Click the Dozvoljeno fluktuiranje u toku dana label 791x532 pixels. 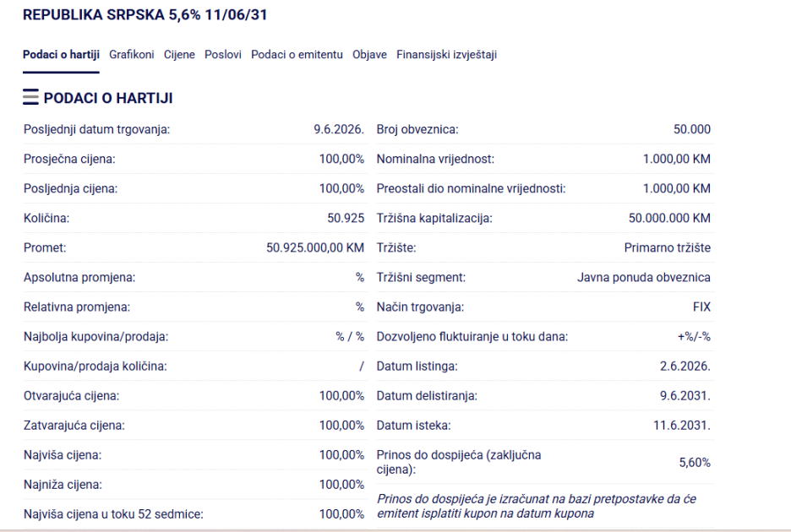pos(472,337)
